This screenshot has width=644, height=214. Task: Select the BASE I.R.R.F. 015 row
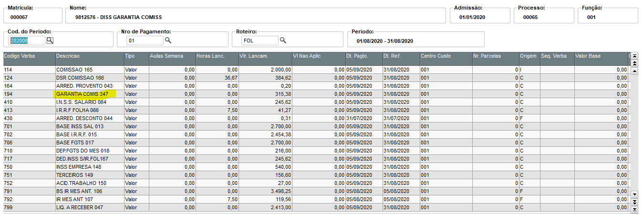click(316, 134)
